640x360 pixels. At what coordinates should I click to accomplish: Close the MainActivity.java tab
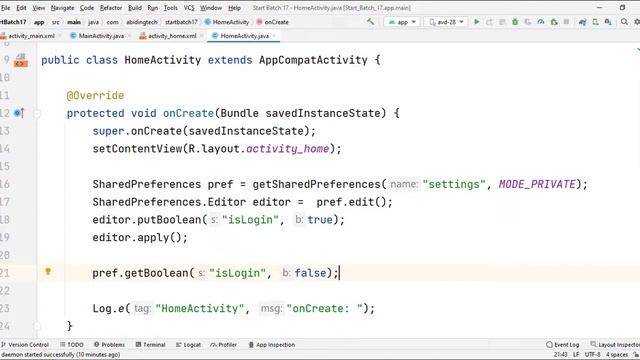point(129,36)
